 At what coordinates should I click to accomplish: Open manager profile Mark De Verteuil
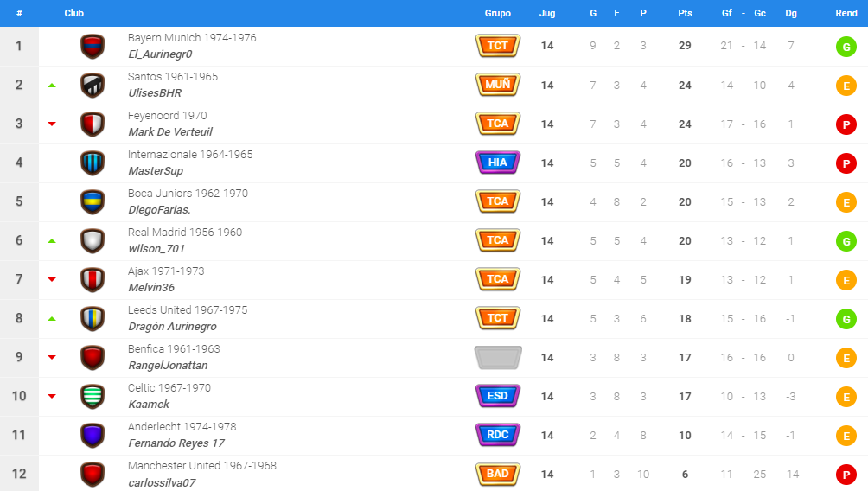tap(170, 131)
